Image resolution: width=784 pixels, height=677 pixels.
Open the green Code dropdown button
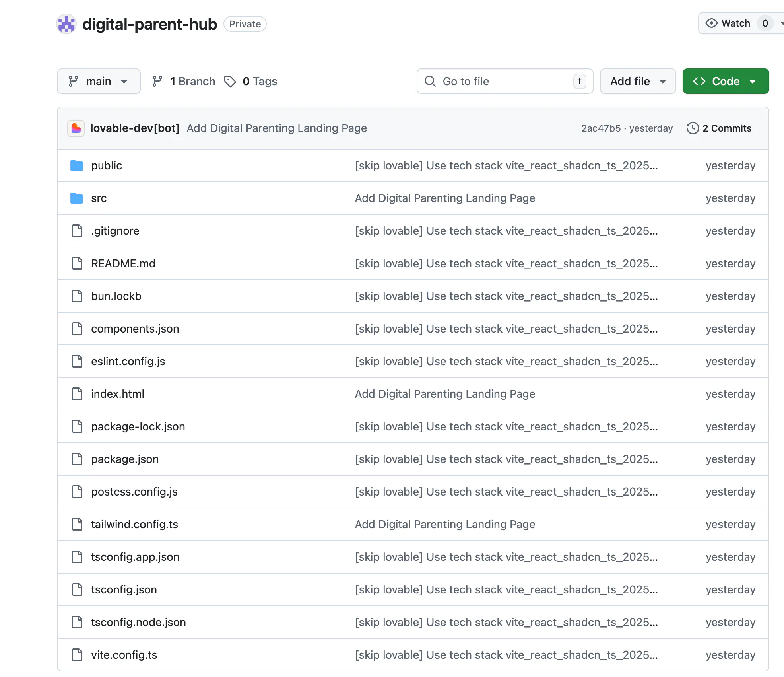(726, 81)
